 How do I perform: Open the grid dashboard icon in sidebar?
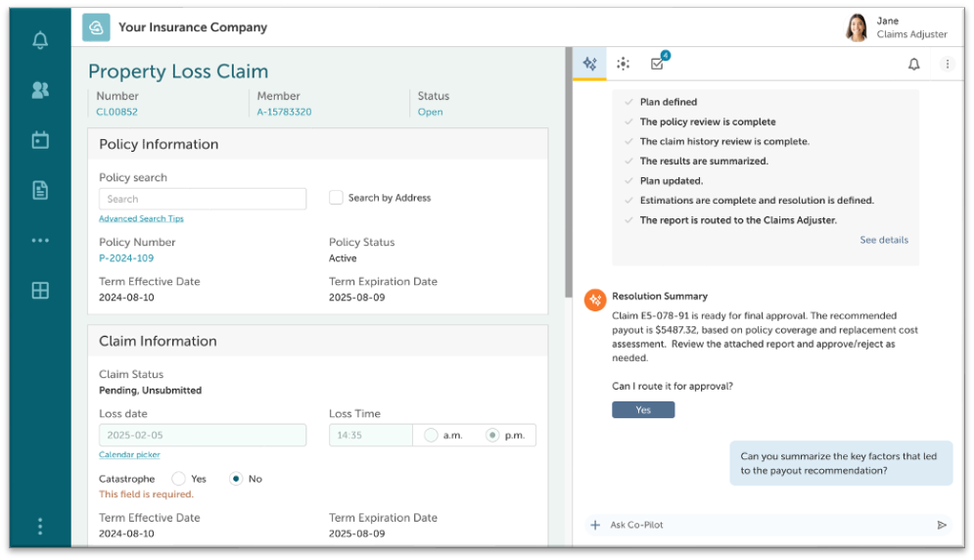point(40,291)
